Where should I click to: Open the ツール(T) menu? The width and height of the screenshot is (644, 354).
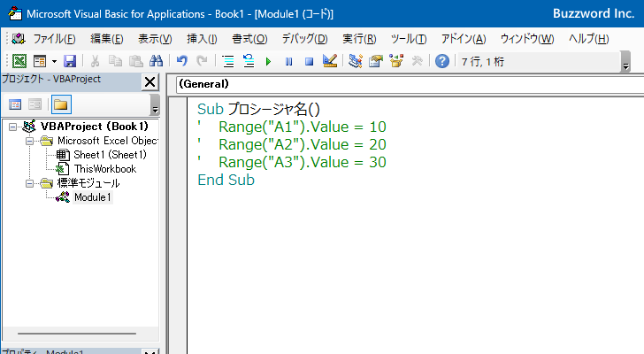(409, 39)
